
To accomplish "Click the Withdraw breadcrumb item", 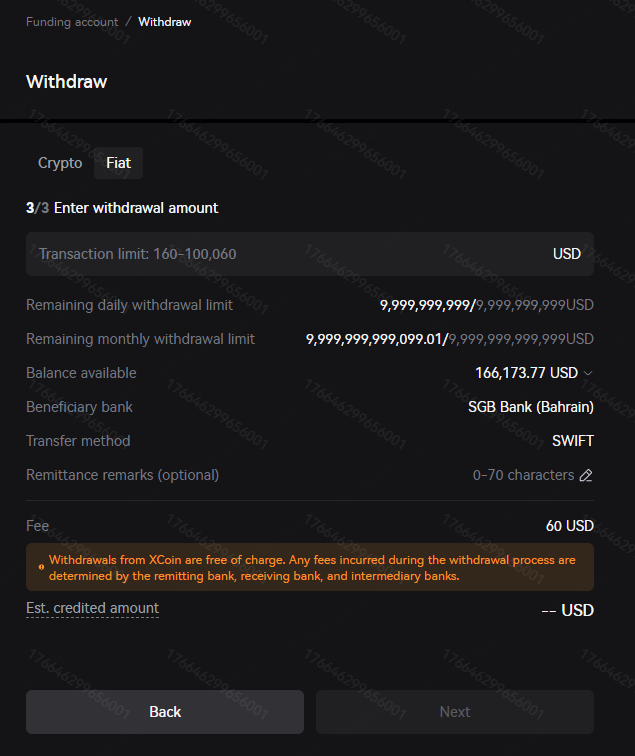I will pyautogui.click(x=164, y=21).
